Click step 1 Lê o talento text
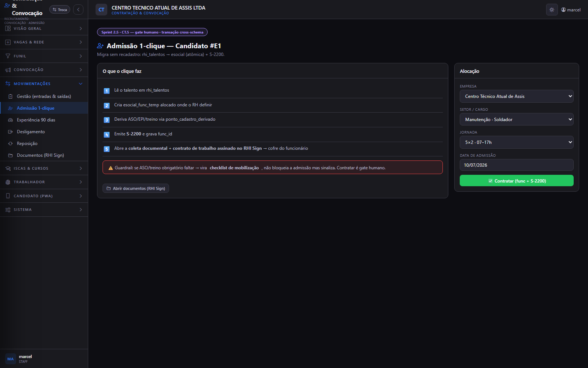588x368 pixels. 141,90
